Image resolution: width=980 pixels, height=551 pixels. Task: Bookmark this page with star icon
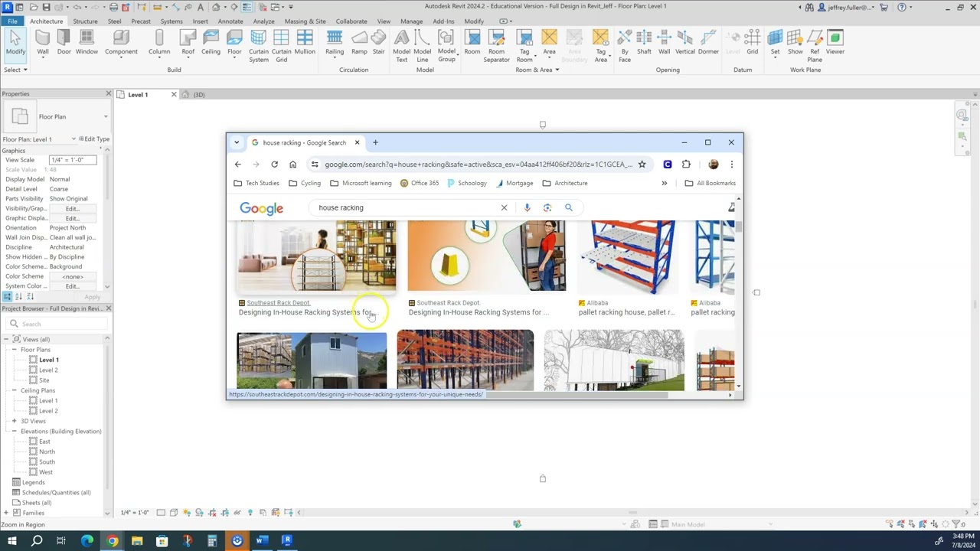pyautogui.click(x=642, y=165)
